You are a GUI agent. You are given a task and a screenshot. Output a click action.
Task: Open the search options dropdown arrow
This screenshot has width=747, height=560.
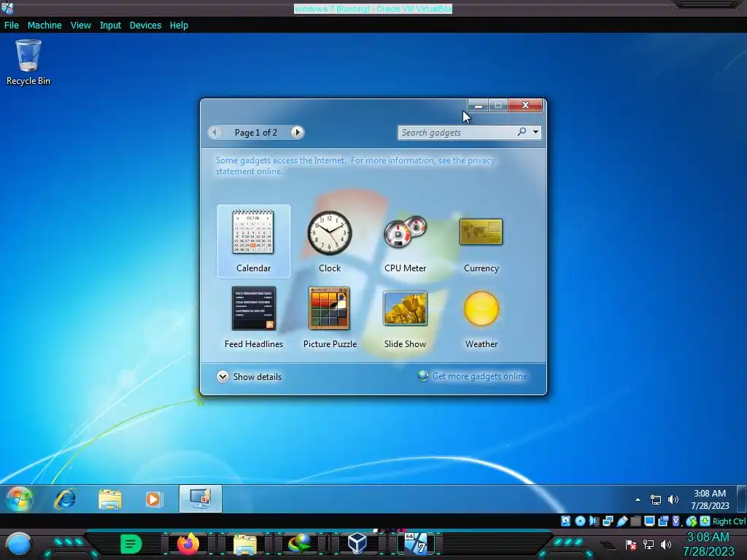pos(536,132)
